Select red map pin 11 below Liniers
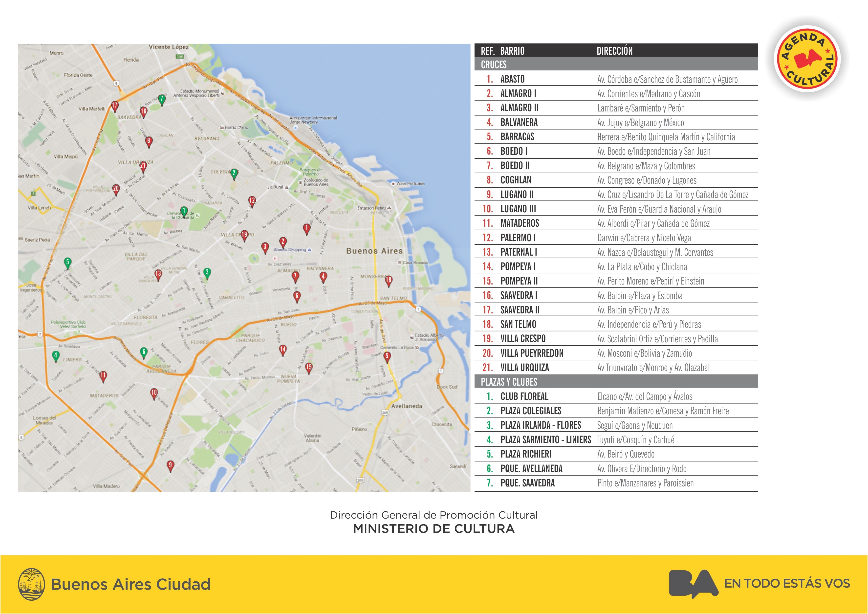Viewport: 868px width, 614px height. tap(103, 376)
